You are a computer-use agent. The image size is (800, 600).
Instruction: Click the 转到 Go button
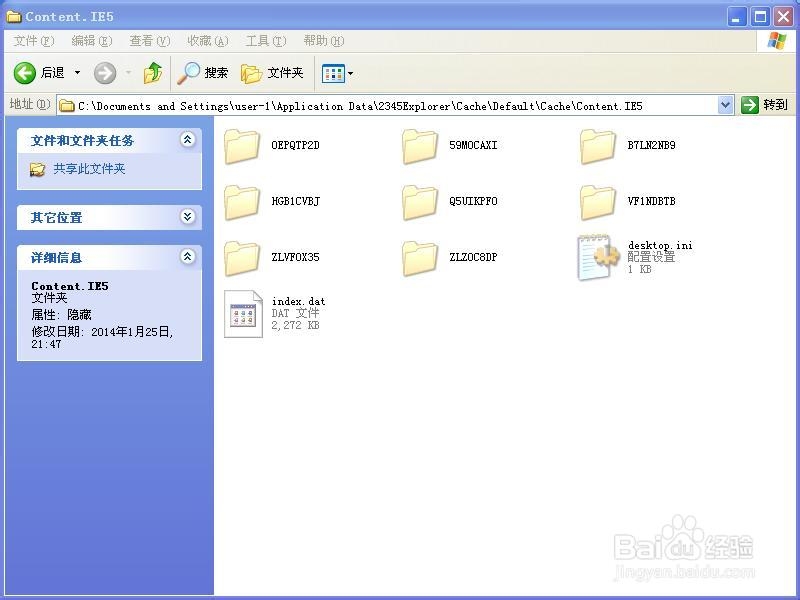pyautogui.click(x=764, y=105)
